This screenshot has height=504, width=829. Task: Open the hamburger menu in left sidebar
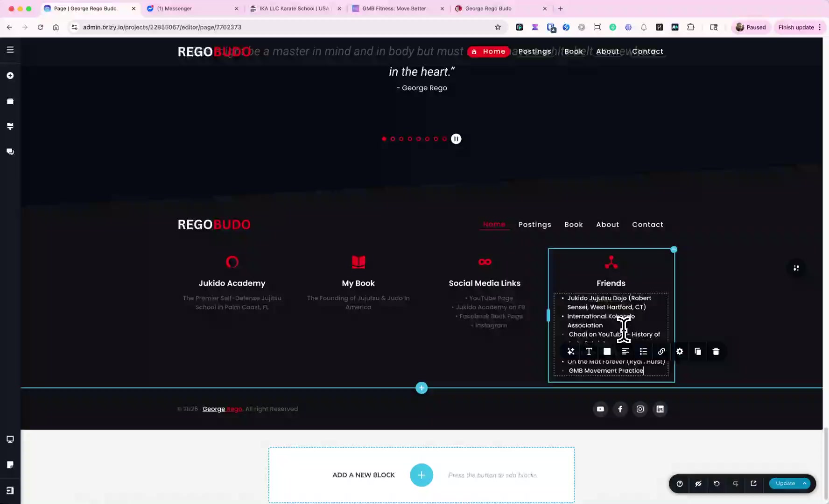coord(10,49)
